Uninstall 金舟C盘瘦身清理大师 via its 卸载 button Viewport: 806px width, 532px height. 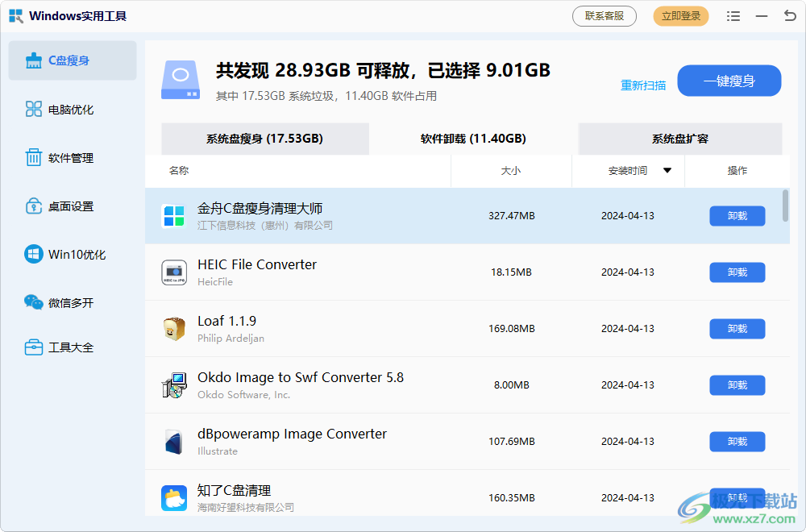(x=737, y=216)
